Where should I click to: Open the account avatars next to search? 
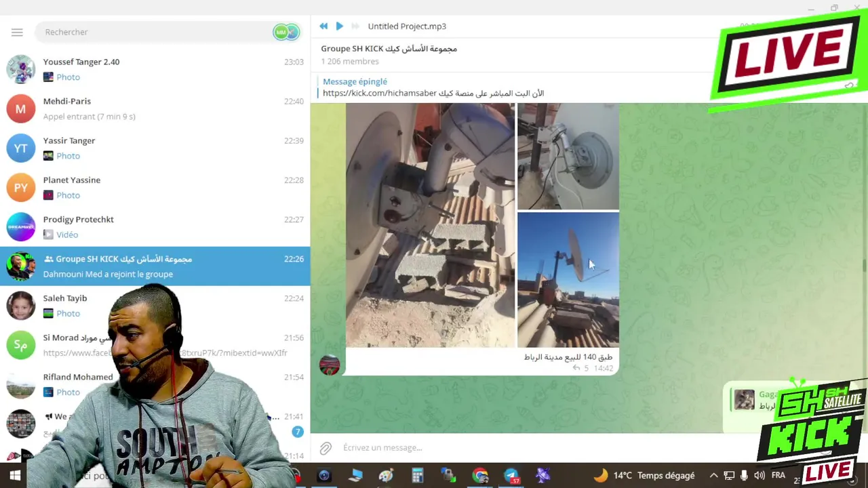coord(286,32)
